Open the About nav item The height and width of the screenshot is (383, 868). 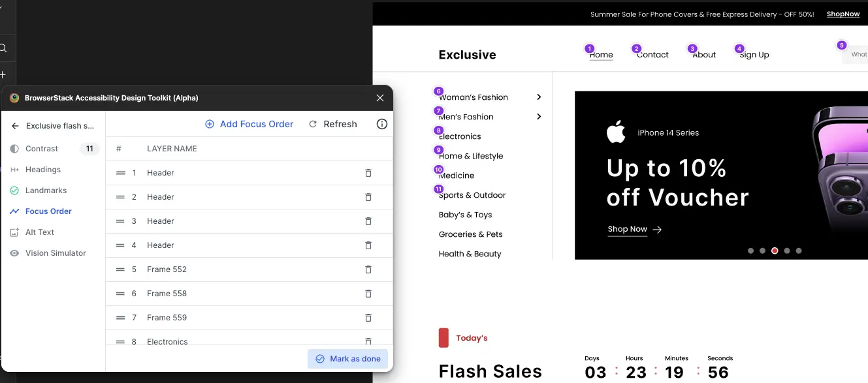(704, 55)
